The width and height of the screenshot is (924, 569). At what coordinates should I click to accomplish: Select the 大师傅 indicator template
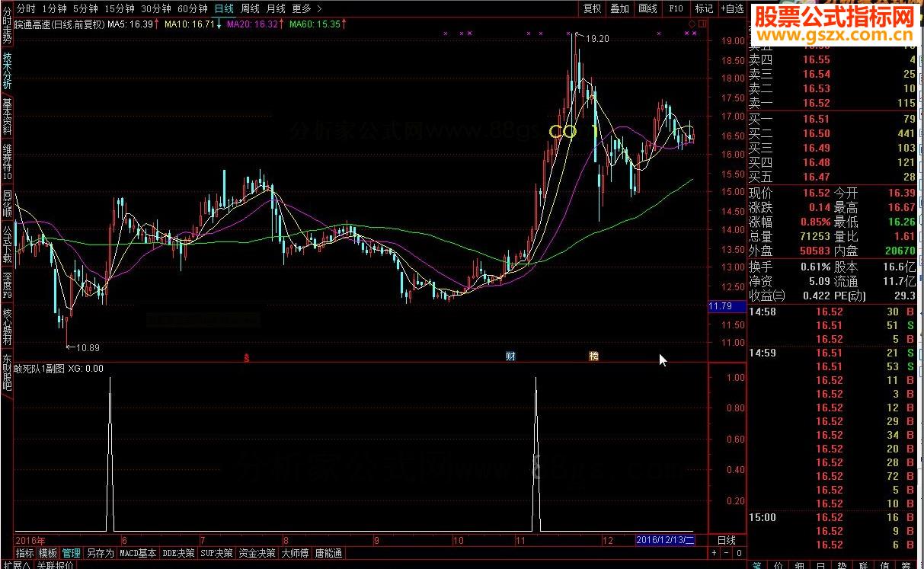[x=295, y=553]
